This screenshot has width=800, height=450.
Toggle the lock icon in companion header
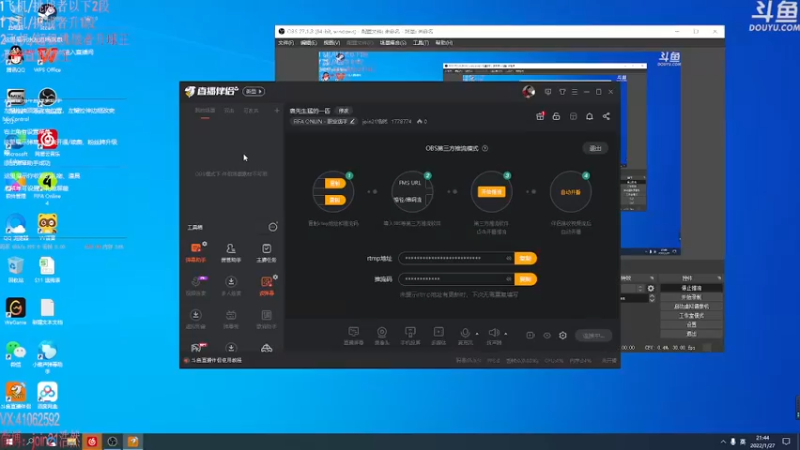tap(556, 116)
